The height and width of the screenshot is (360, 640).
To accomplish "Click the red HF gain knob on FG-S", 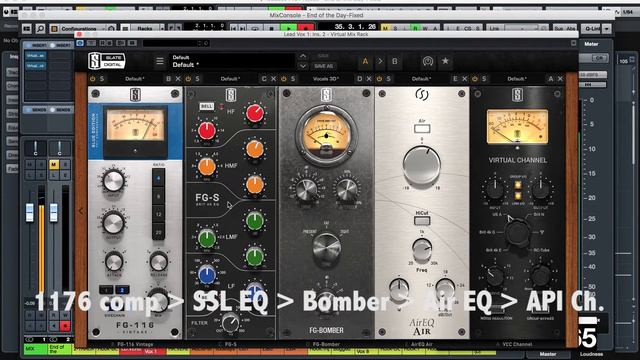I will point(255,113).
